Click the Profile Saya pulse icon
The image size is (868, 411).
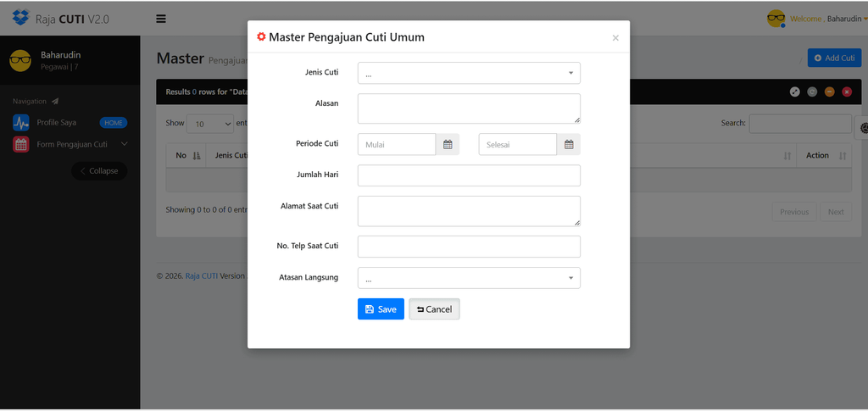(x=21, y=123)
